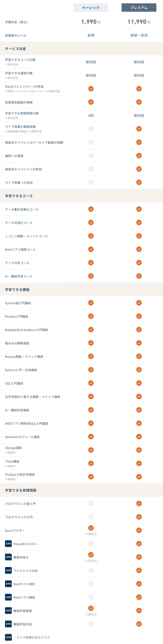Screen dimensions: 163x644
Task: Click the LIVE legend badge at bottom
Action: [8, 637]
